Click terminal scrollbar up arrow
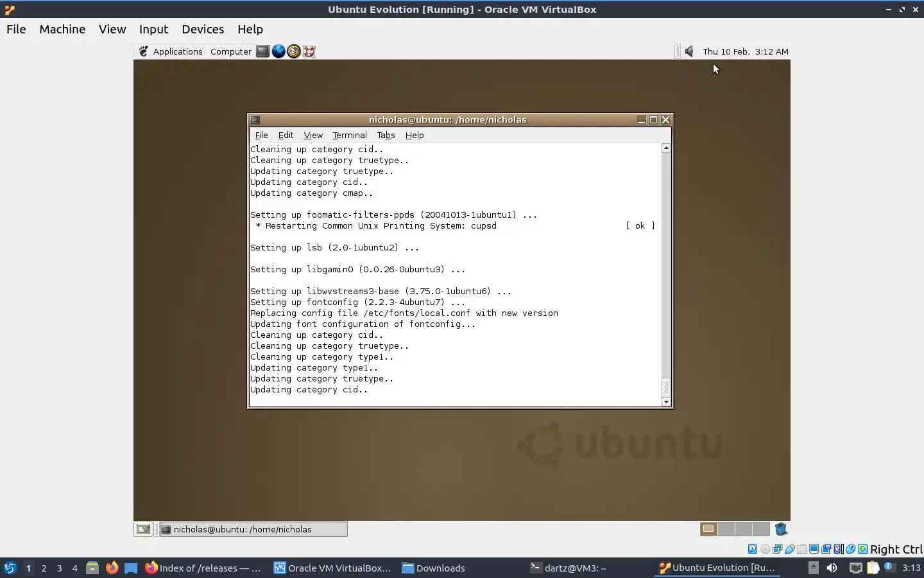 tap(666, 148)
